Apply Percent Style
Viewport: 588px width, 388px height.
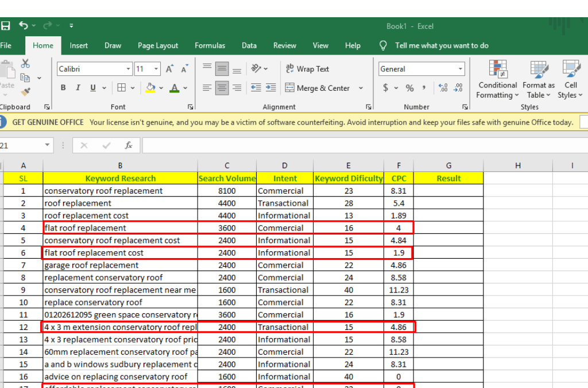(x=409, y=88)
